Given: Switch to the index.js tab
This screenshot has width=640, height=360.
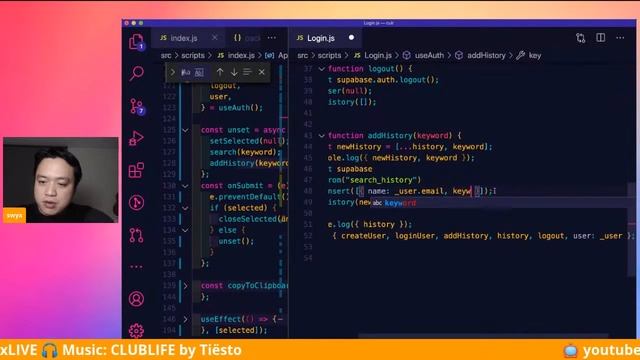Looking at the screenshot, I should tap(184, 38).
